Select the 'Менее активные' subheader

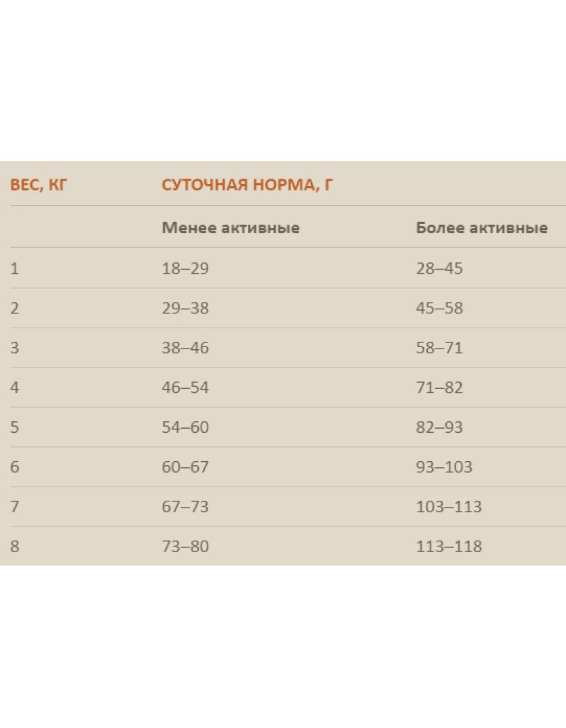(x=230, y=228)
